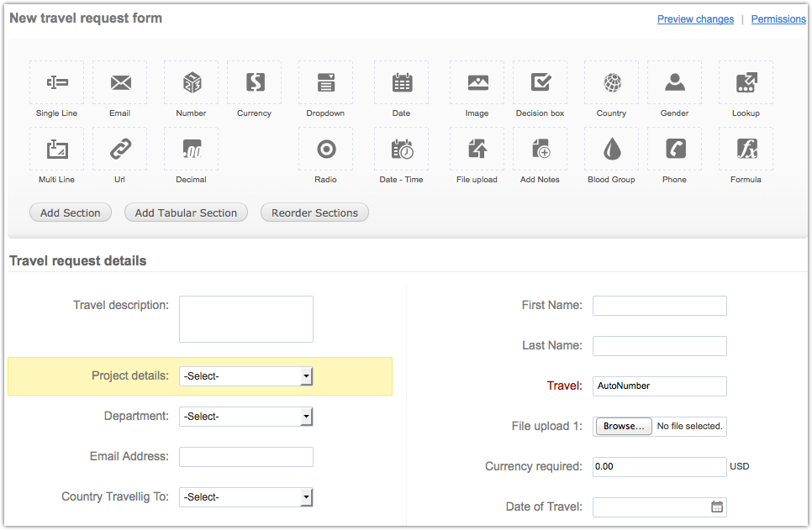The height and width of the screenshot is (530, 812).
Task: Click the Formula field icon
Action: tap(746, 149)
